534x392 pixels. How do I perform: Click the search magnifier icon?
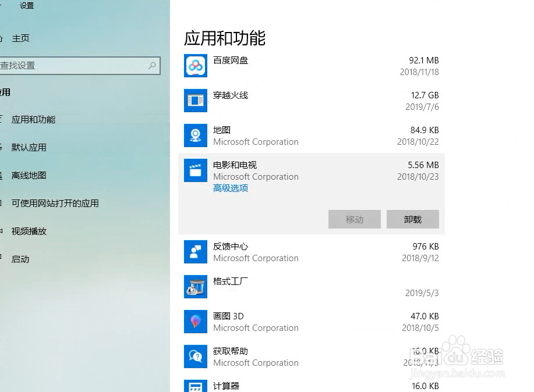[x=152, y=65]
